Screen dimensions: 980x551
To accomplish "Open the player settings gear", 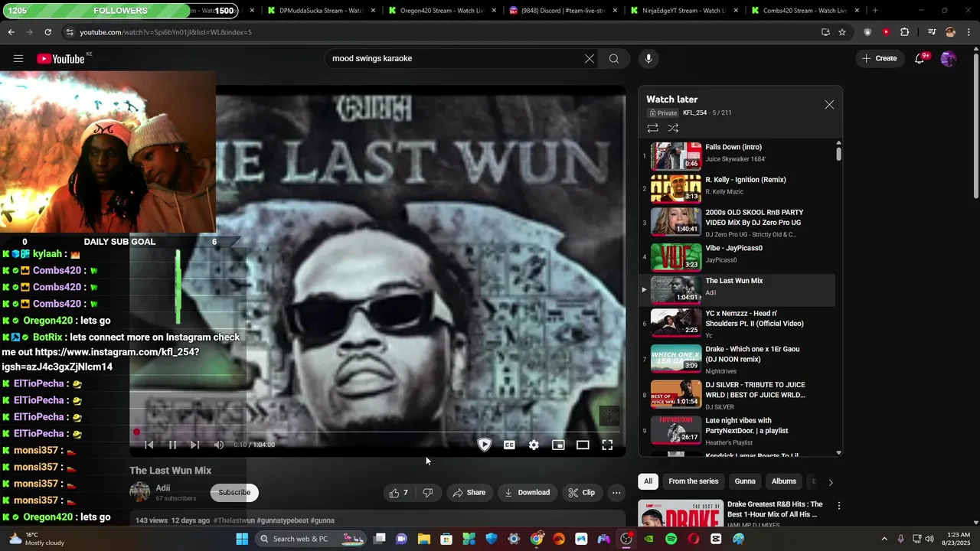I will [534, 445].
